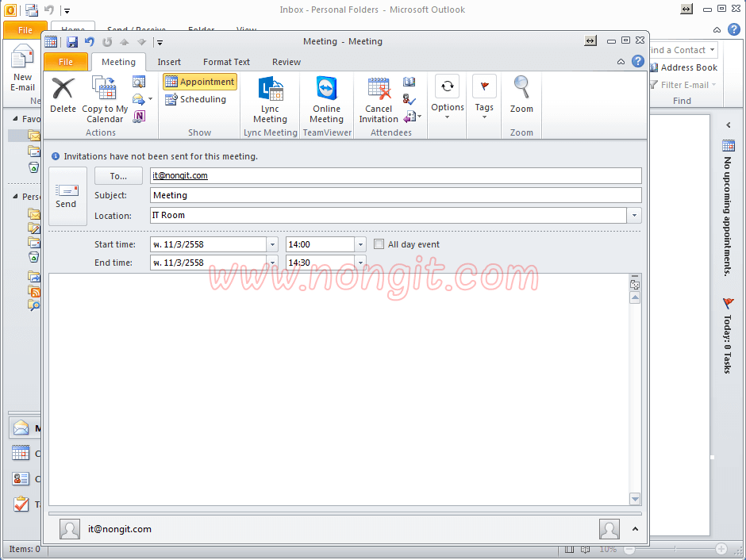Screen dimensions: 746x560
Task: Click the it@nongit.com contact photo in People Pane
Action: click(x=70, y=529)
